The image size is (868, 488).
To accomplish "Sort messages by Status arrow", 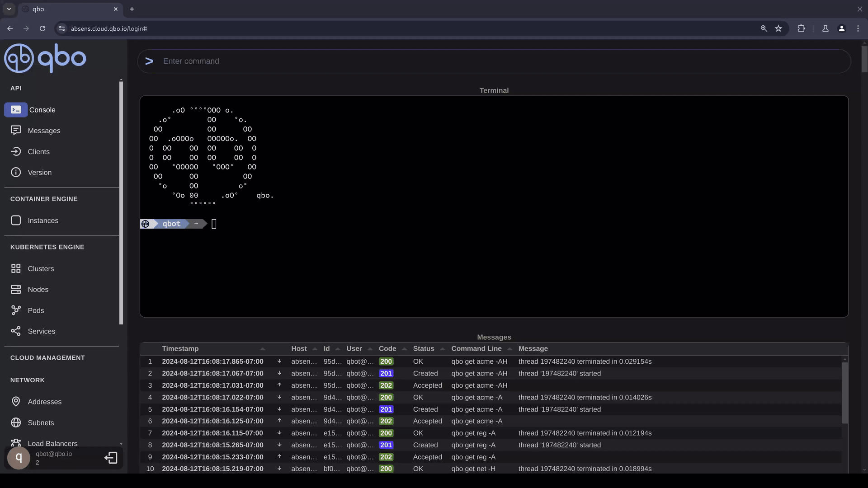I will pos(442,349).
